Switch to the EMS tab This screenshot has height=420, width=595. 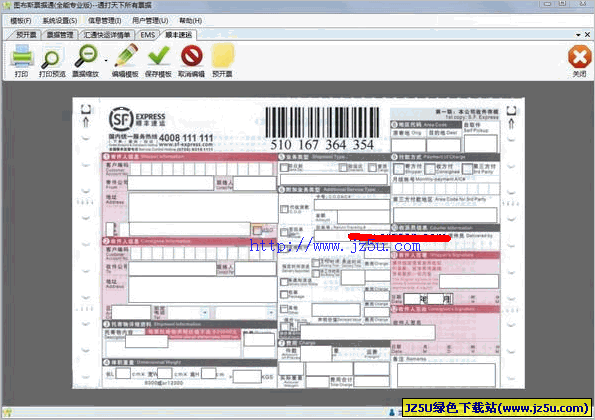pyautogui.click(x=148, y=35)
